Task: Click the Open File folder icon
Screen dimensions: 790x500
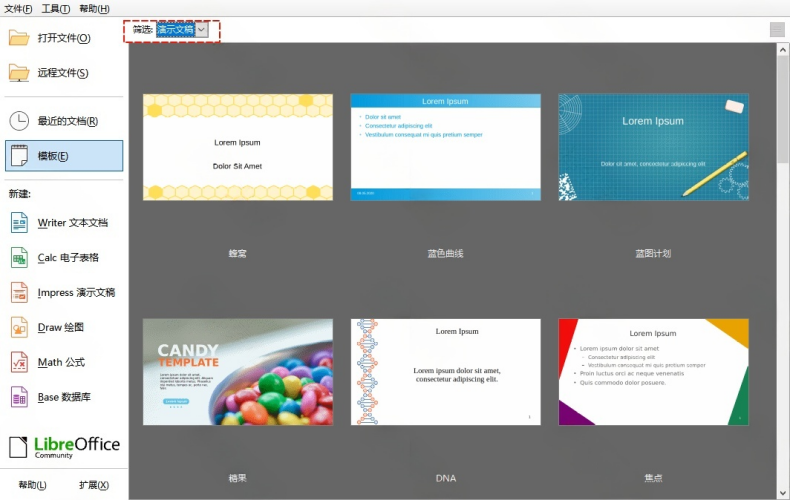Action: tap(19, 38)
